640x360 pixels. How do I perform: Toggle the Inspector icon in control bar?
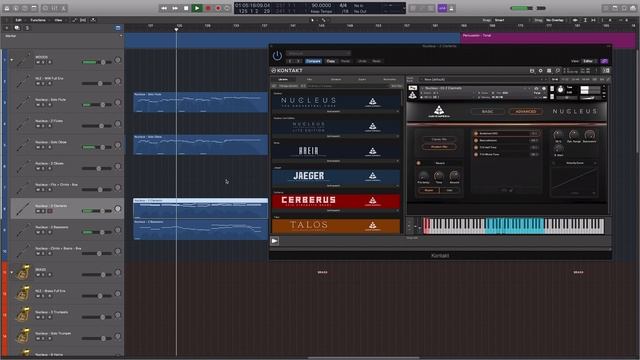point(16,8)
